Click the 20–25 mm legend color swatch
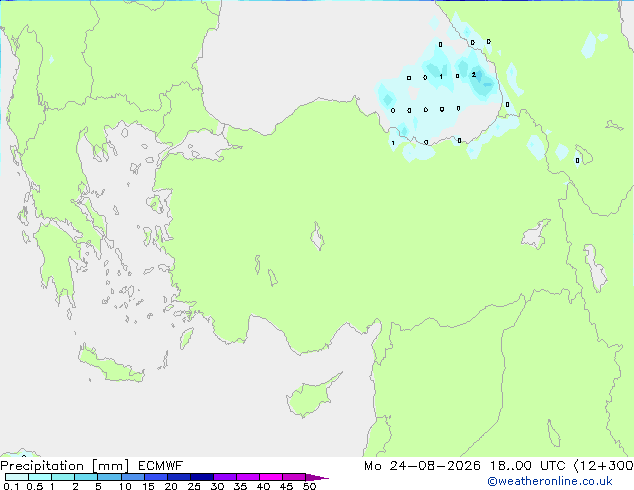This screenshot has height=490, width=634. tap(178, 477)
